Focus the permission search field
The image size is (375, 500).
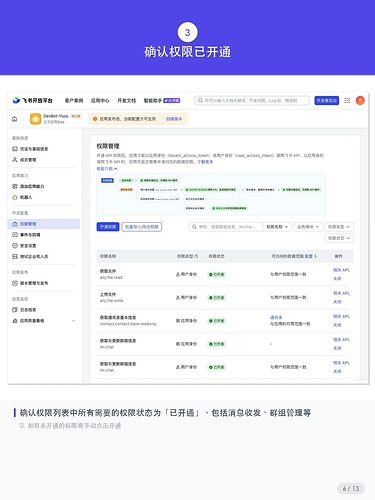[x=226, y=227]
